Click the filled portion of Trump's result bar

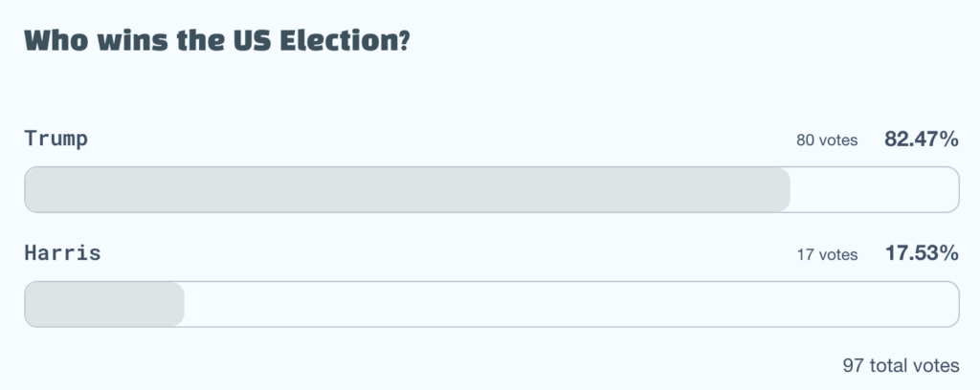(407, 189)
